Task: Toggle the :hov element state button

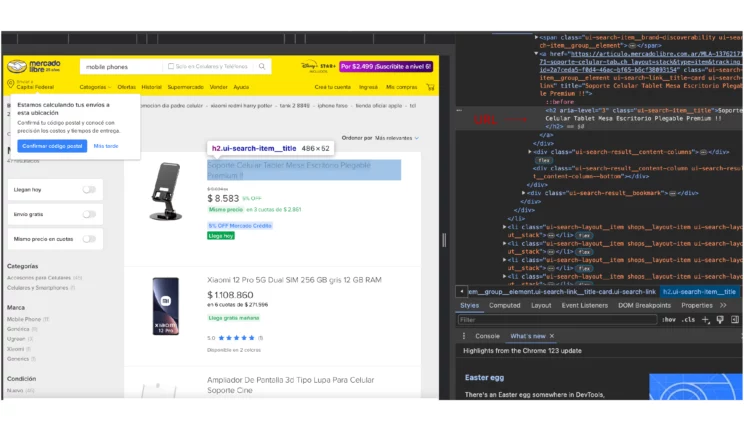Action: [669, 320]
